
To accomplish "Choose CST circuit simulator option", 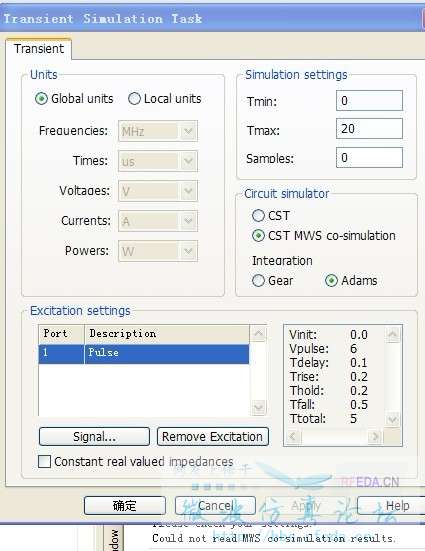I will (258, 215).
